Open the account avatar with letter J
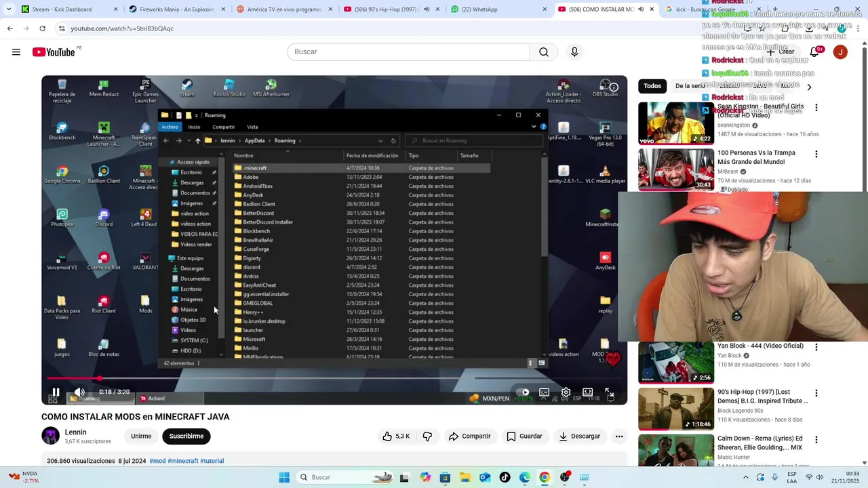 click(x=840, y=52)
